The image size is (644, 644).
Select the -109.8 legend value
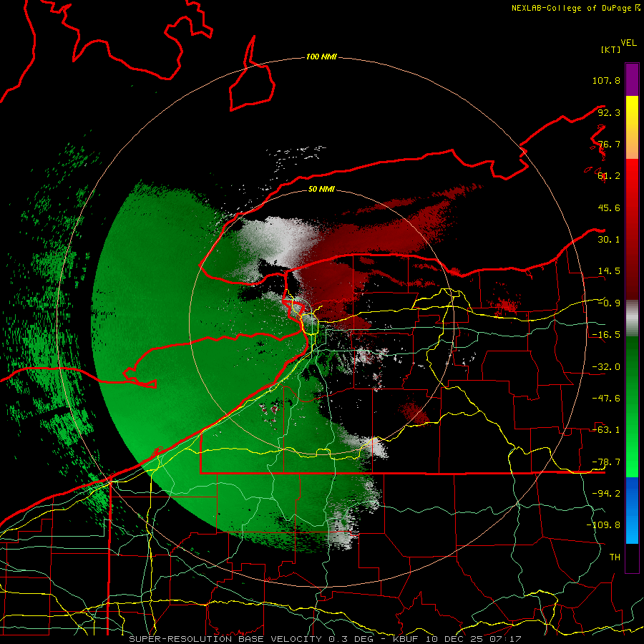603,525
